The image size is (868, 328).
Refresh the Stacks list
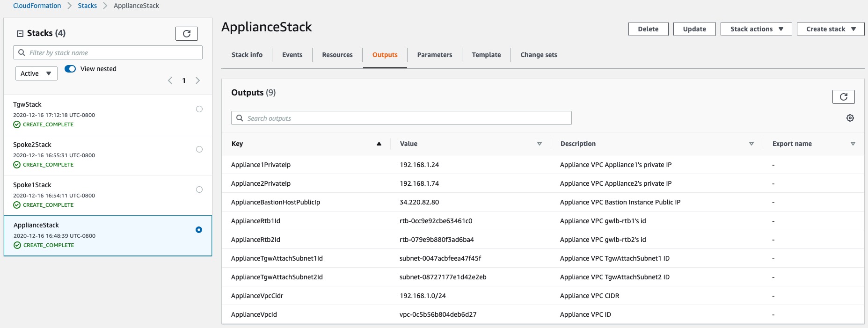point(186,34)
